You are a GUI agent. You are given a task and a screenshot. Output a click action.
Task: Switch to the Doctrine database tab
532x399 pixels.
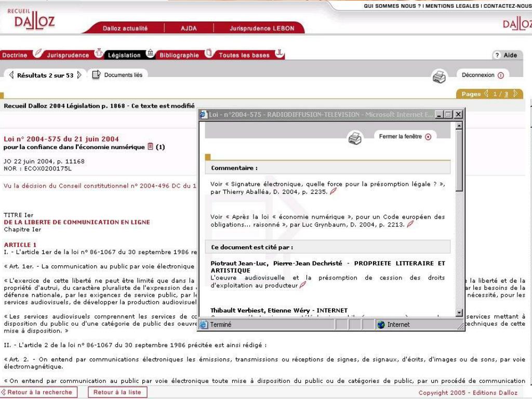[15, 55]
